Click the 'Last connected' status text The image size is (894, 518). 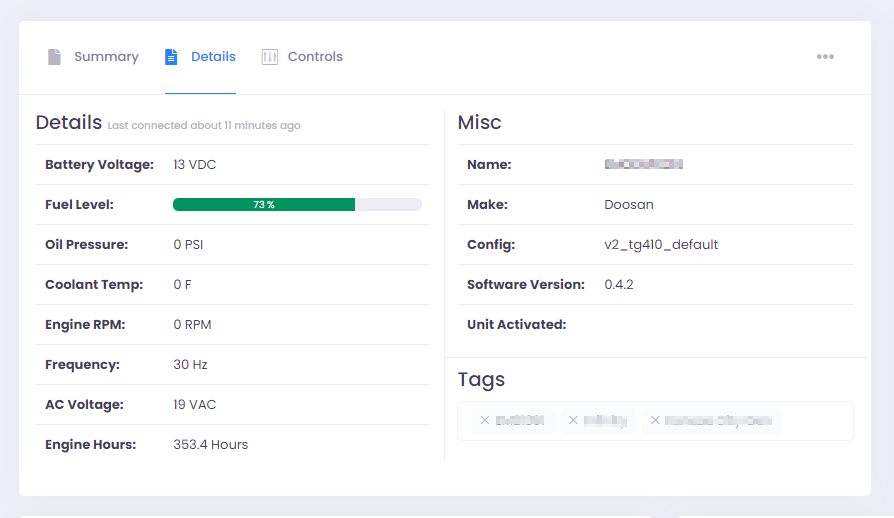(204, 126)
